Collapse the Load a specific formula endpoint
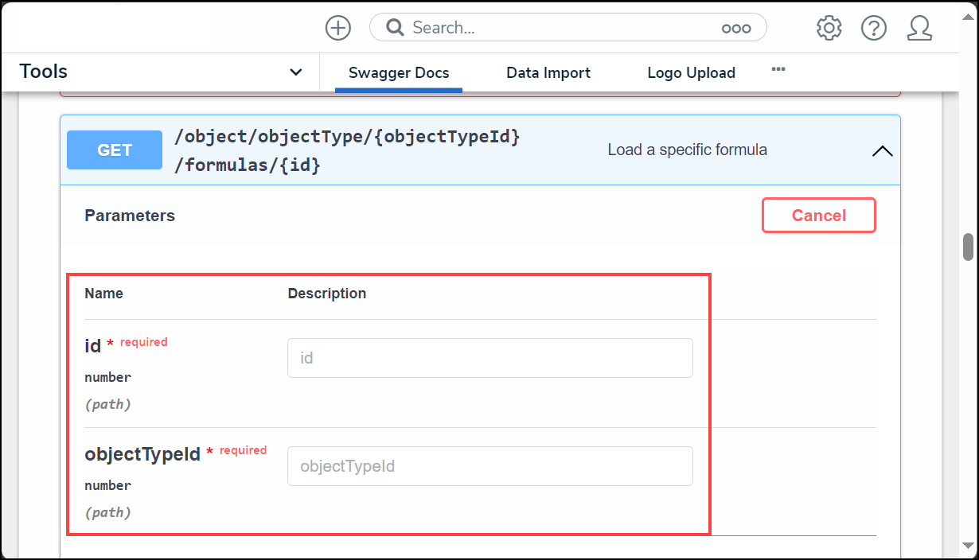The image size is (979, 560). (882, 150)
